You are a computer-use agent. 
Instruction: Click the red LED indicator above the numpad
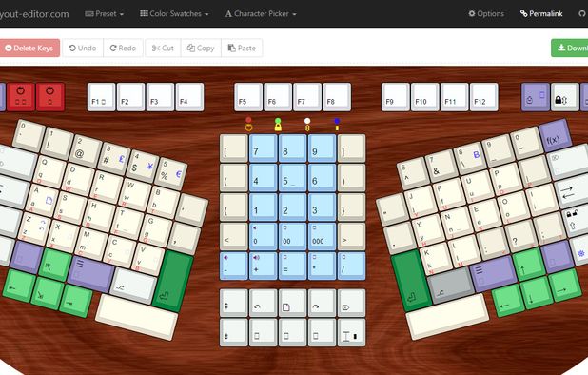point(248,120)
